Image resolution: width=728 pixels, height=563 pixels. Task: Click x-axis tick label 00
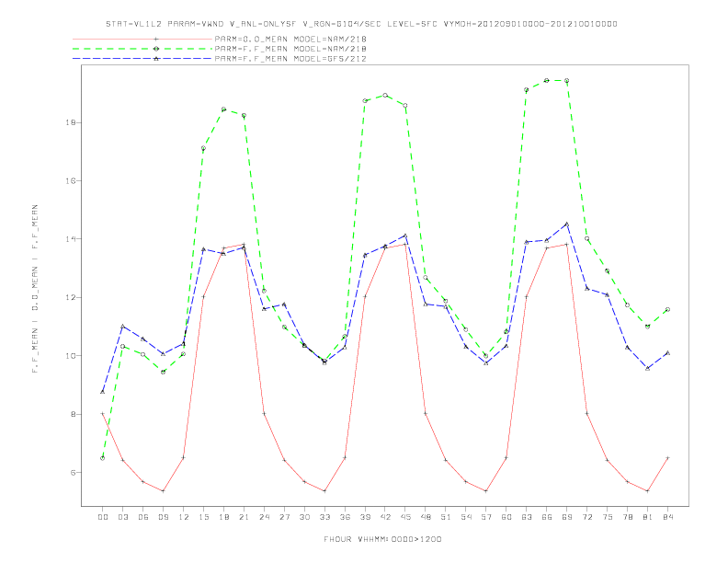[x=103, y=517]
